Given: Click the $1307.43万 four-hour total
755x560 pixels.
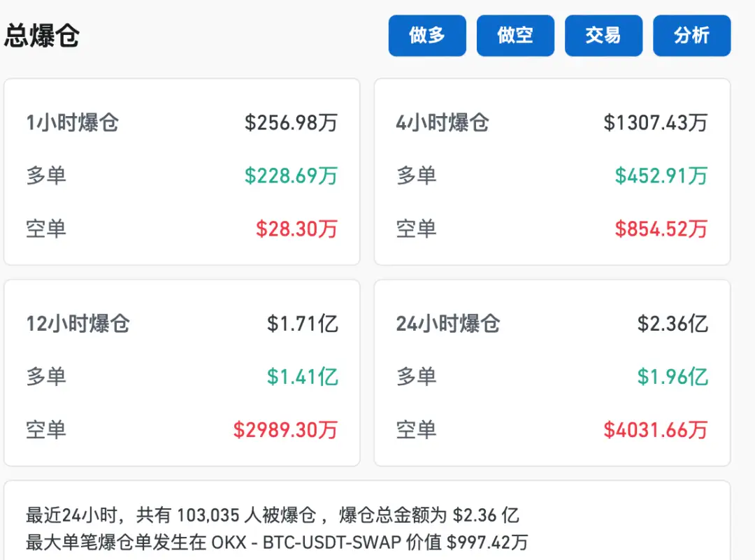Looking at the screenshot, I should (x=656, y=122).
